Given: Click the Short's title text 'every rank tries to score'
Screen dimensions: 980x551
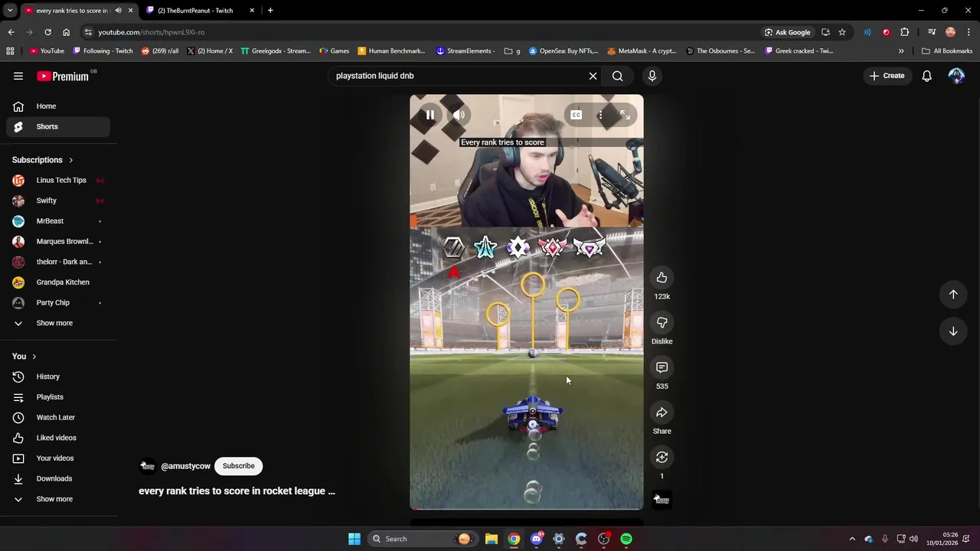Looking at the screenshot, I should pyautogui.click(x=237, y=491).
